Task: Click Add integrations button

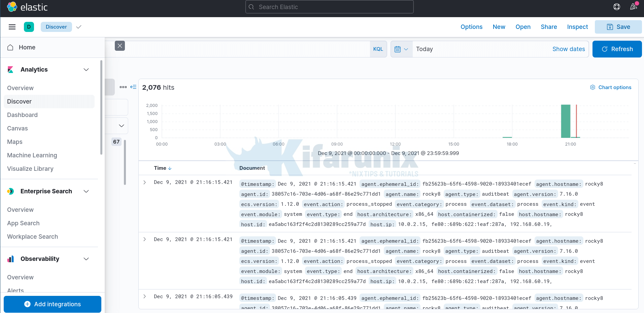Action: 53,304
